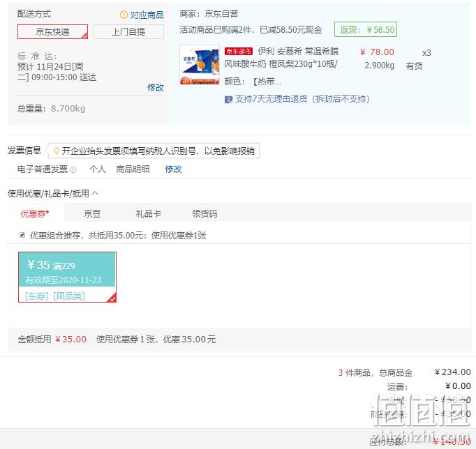Open product title 伊利 安慕希 常温希腊
Viewport: 476px width, 449px height.
(x=298, y=51)
